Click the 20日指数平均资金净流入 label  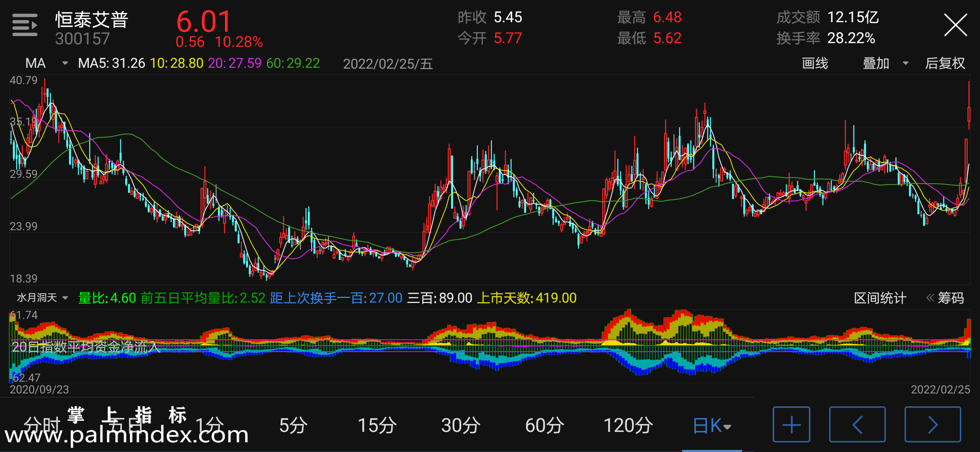[85, 347]
